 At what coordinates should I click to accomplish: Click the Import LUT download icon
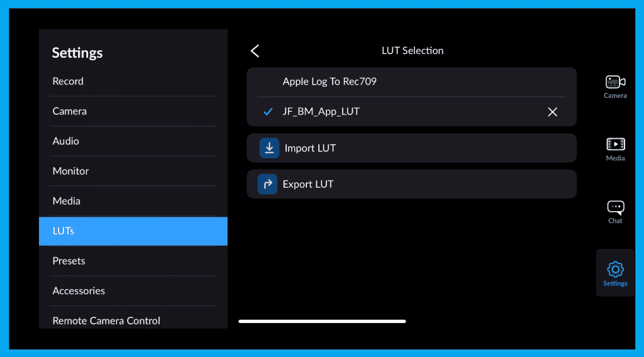pos(269,148)
